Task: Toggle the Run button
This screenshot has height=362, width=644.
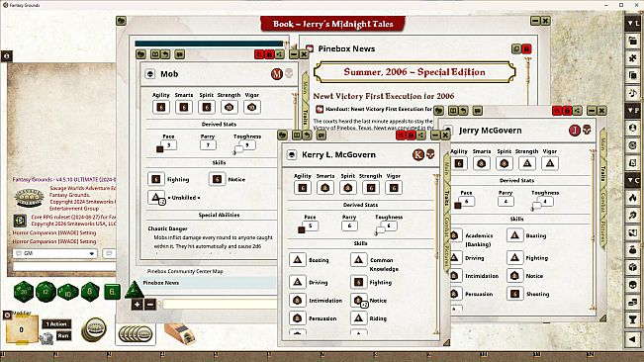Action: 63,335
